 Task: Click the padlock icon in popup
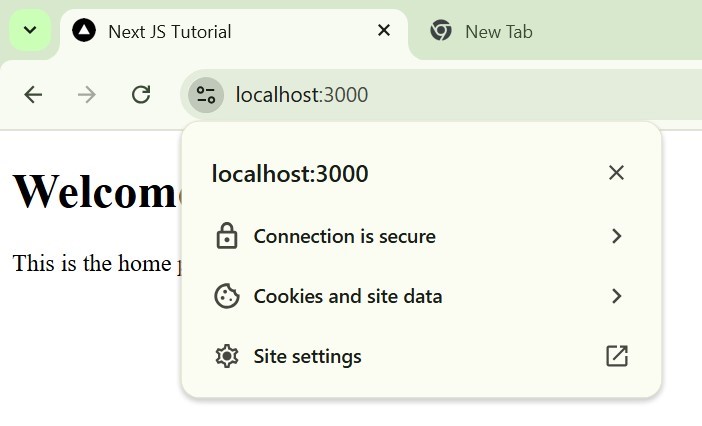[x=227, y=237]
